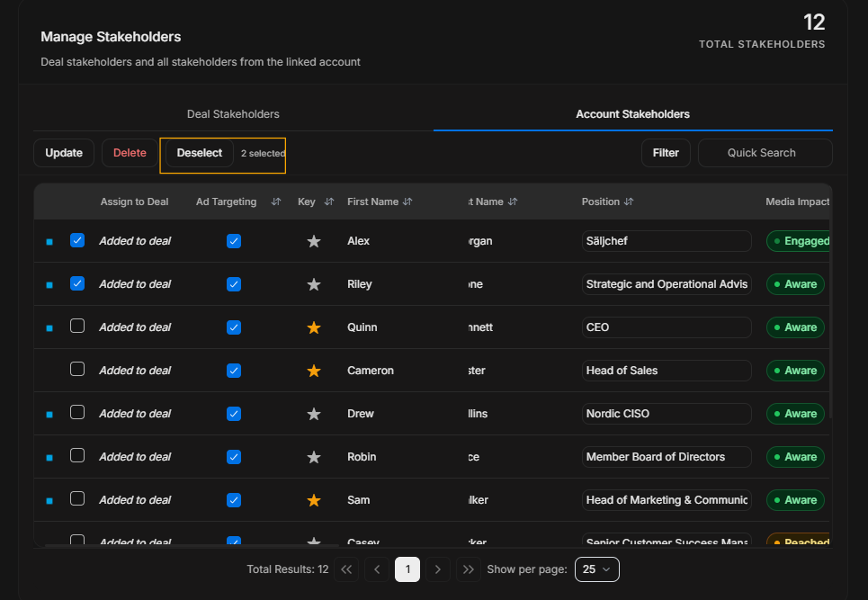Viewport: 868px width, 600px height.
Task: Click the red Delete button
Action: [x=130, y=153]
